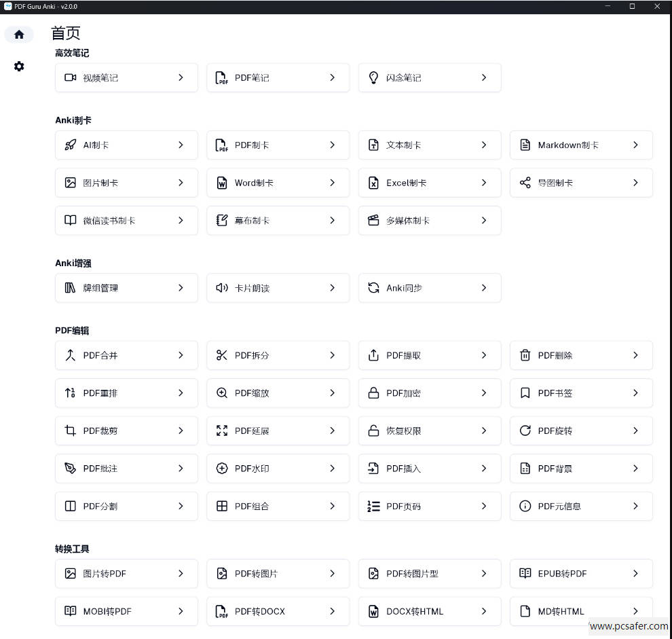Open the Excel制卡 card
Viewport: 672px width, 639px height.
[x=429, y=183]
